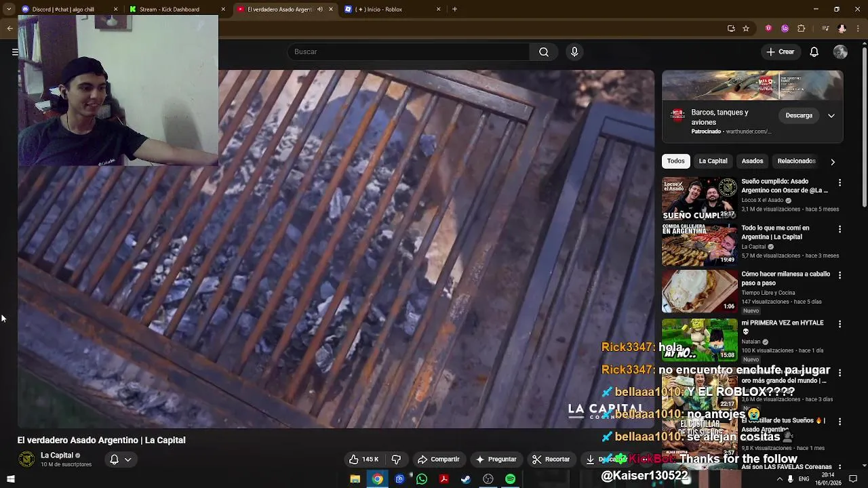Click the Buscar search field

(x=408, y=52)
